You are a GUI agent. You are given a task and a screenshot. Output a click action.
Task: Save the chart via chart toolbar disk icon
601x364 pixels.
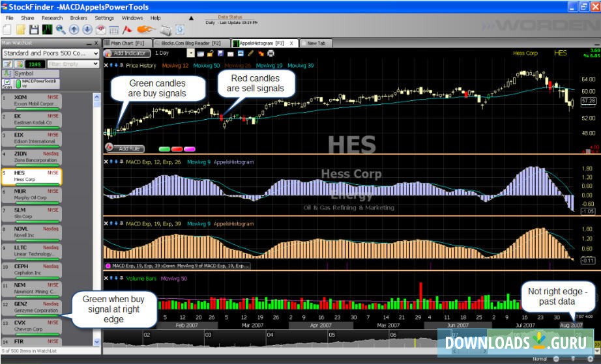click(x=220, y=53)
